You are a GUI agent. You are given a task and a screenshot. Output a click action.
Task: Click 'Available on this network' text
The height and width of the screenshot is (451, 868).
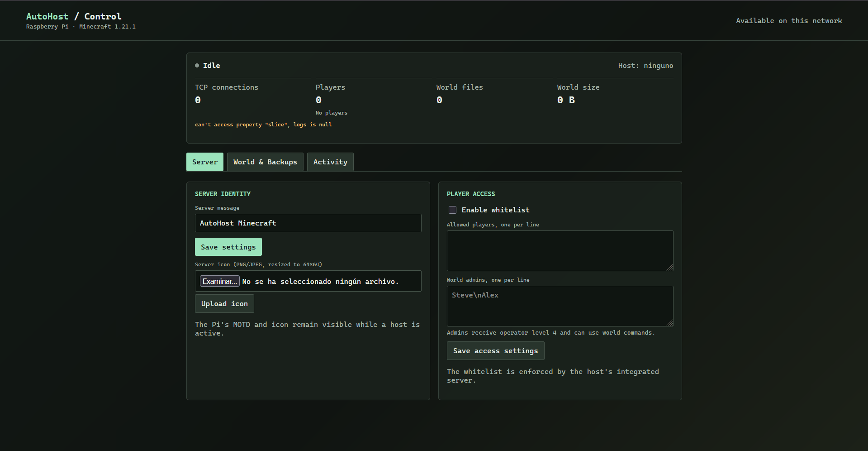(x=789, y=20)
